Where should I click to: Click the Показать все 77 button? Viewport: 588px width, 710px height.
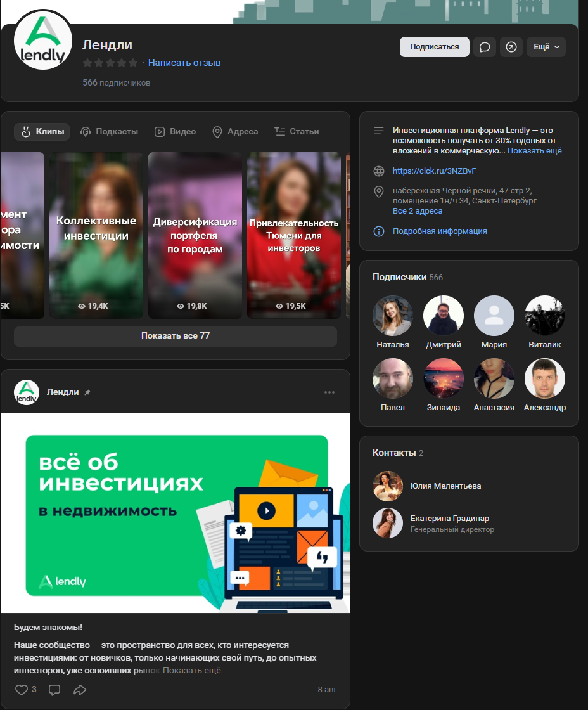coord(175,336)
